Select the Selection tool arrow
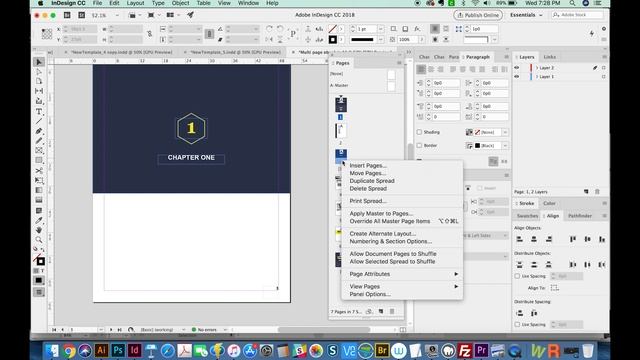640x360 pixels. pyautogui.click(x=39, y=62)
